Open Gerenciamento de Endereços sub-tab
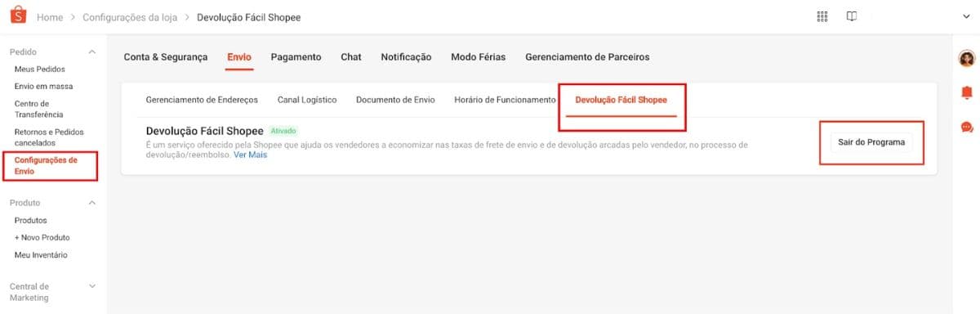The height and width of the screenshot is (314, 980). click(202, 100)
